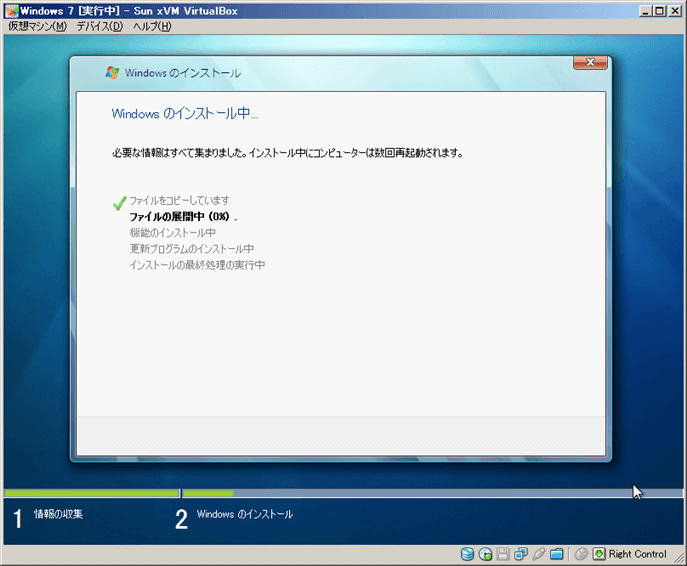Click the green checkmark beside ファイルをコピーしています

coord(120,203)
